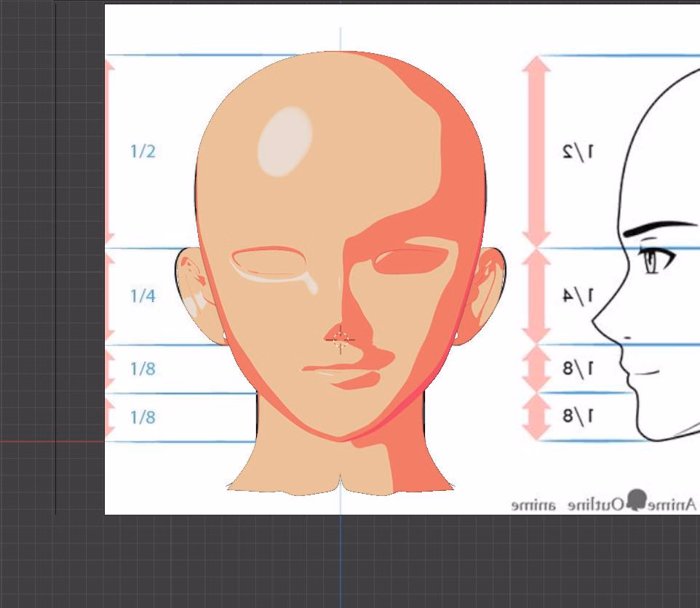This screenshot has width=700, height=608.
Task: Click the white highlight spot on the forehead
Action: 285,142
